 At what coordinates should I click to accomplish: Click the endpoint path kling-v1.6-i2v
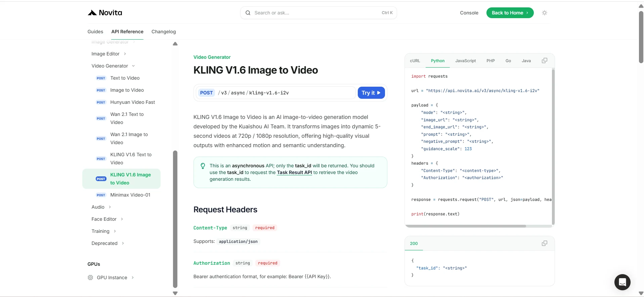click(269, 93)
